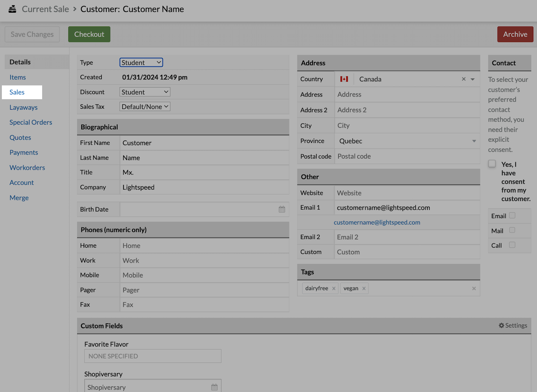Go to the Sales sidebar tab
This screenshot has width=537, height=392.
coord(17,92)
